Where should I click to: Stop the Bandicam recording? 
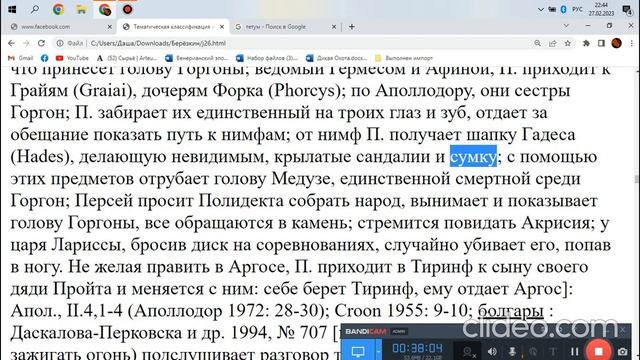click(x=598, y=351)
